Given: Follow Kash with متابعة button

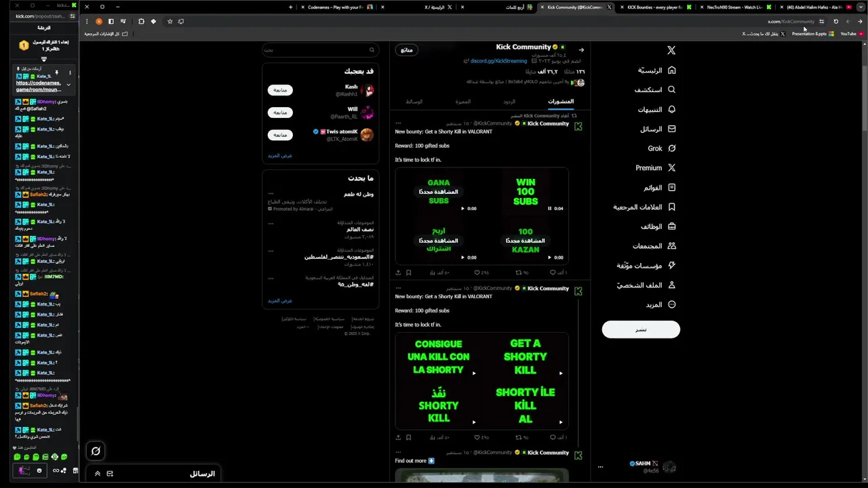Looking at the screenshot, I should [280, 90].
